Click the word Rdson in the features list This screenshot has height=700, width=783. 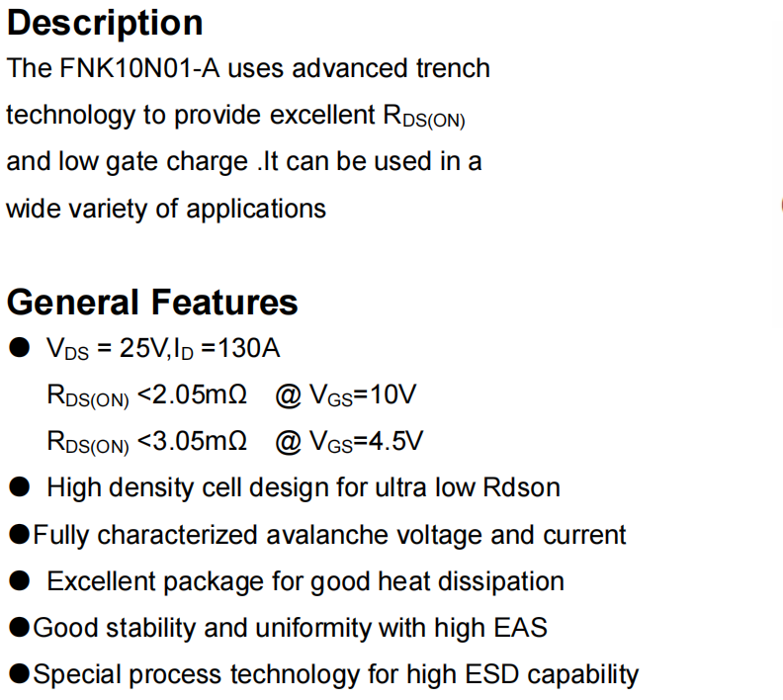coord(521,487)
